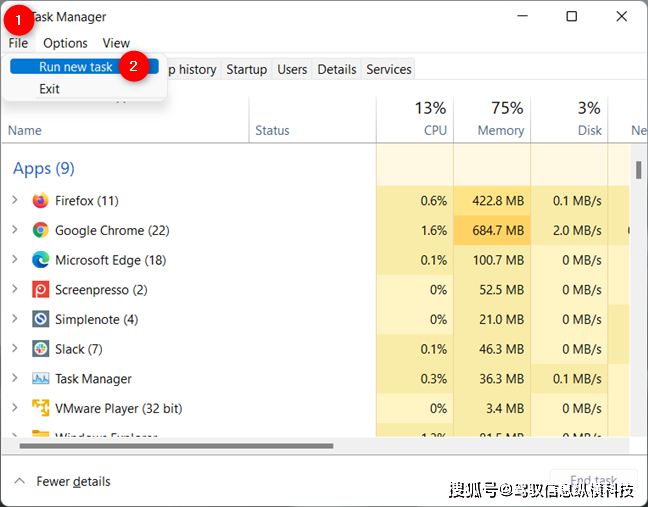Screen dimensions: 648x507
Task: Sort by the Memory column header
Action: point(492,120)
